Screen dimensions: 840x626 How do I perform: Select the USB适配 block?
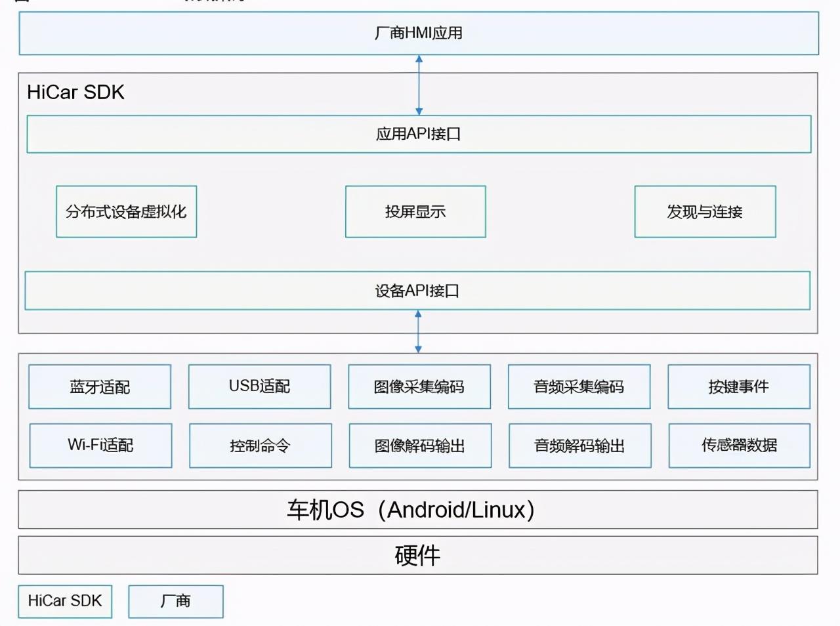point(259,386)
